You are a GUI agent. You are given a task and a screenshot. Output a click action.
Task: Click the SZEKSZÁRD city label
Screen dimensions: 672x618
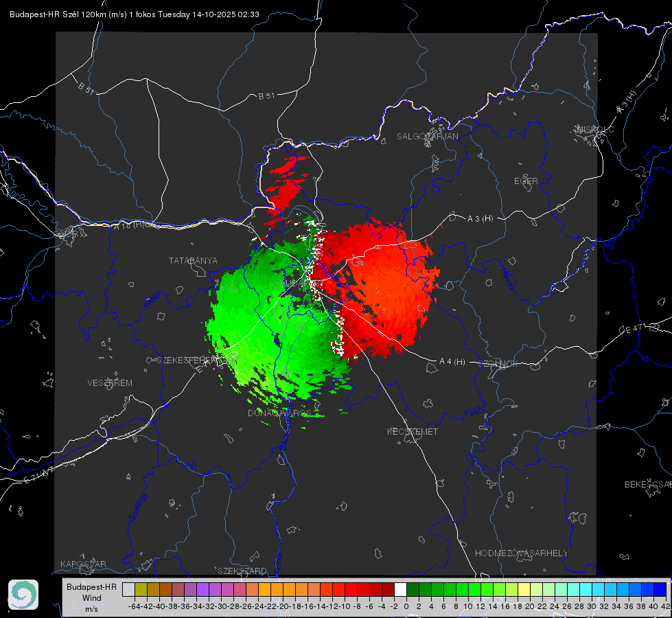242,571
